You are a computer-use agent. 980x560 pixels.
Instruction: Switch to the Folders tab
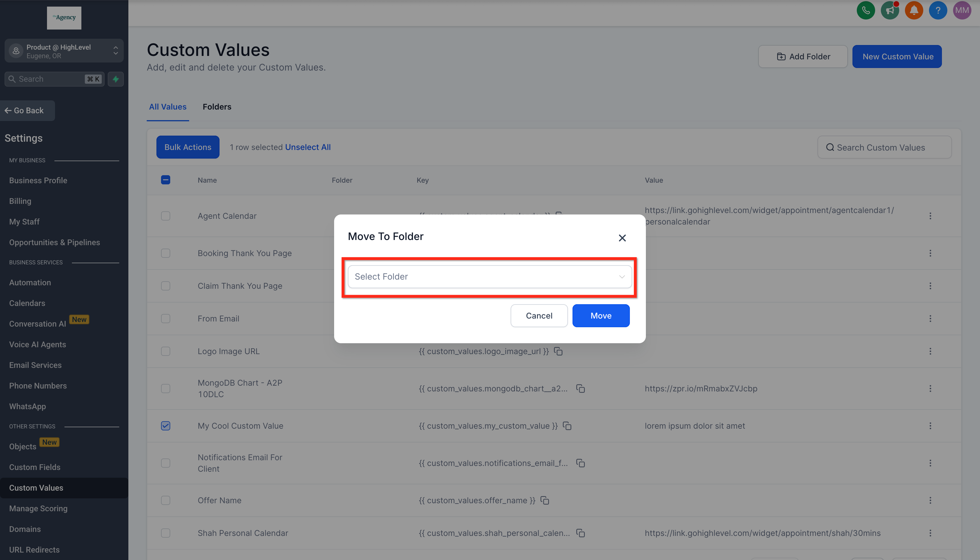(217, 107)
